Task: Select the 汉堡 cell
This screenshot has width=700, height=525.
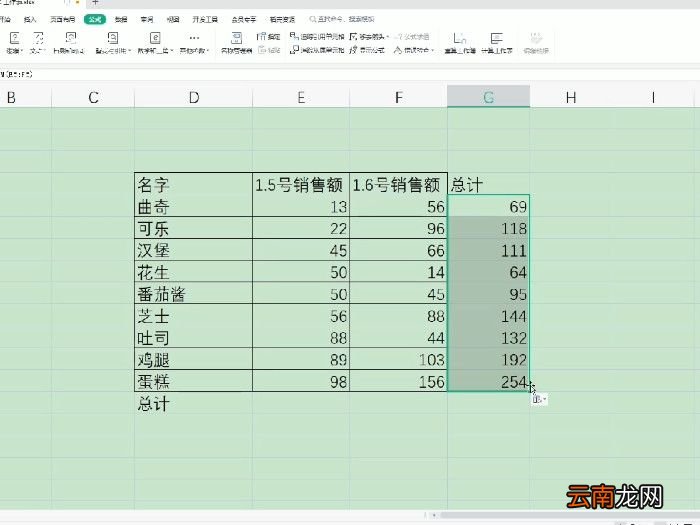Action: [x=193, y=250]
